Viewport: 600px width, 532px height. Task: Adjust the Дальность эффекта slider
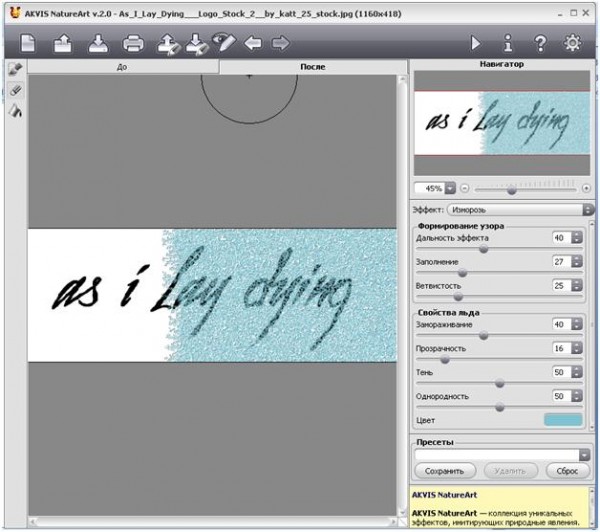point(484,249)
